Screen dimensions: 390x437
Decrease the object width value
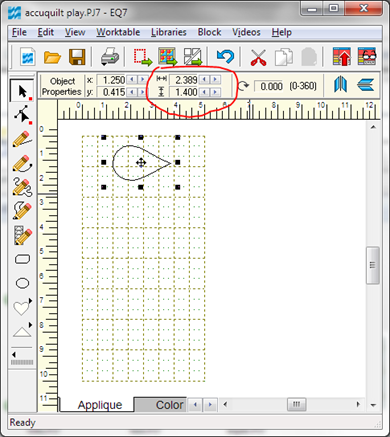pyautogui.click(x=205, y=80)
